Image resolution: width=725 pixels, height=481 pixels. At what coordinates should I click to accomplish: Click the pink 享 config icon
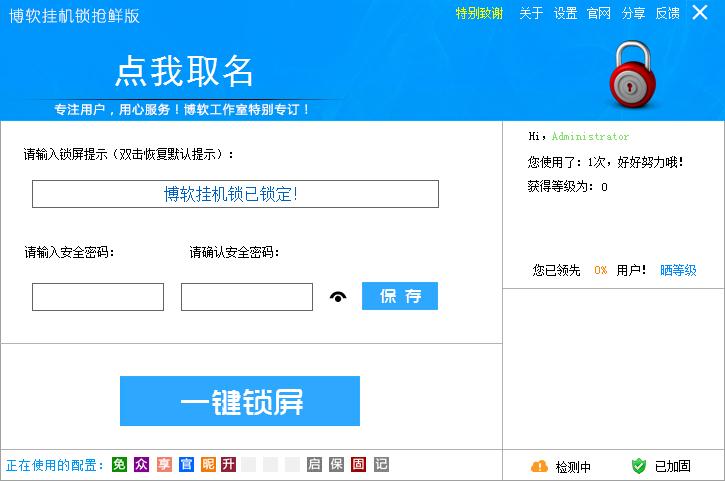164,464
